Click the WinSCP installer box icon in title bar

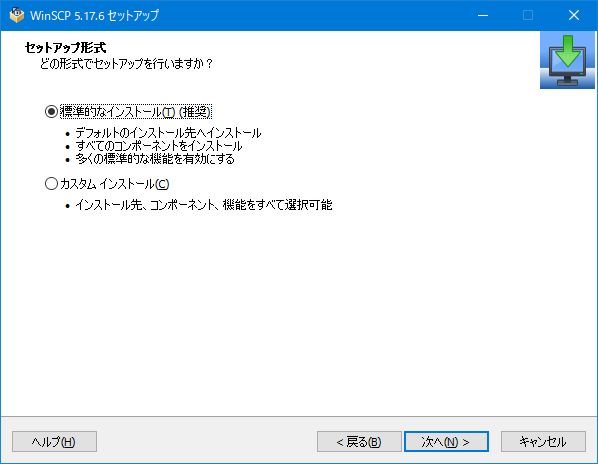coord(16,15)
